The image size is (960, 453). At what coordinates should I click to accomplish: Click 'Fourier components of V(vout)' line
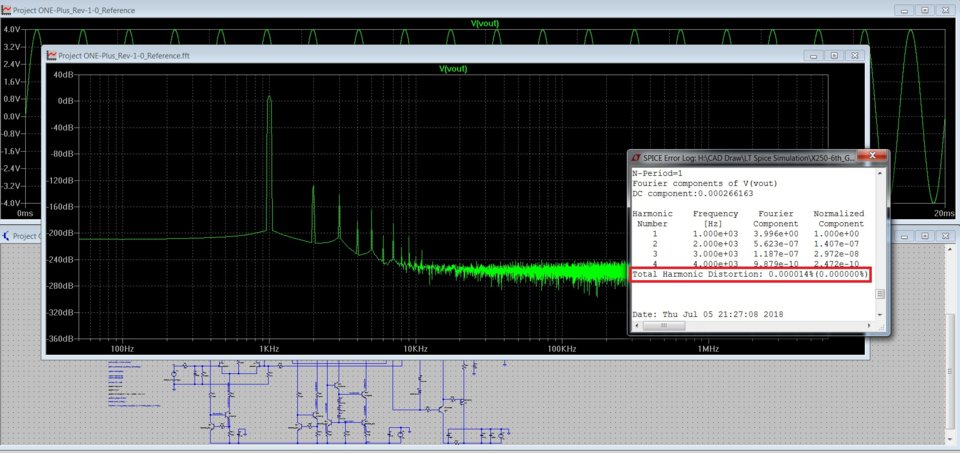[705, 183]
